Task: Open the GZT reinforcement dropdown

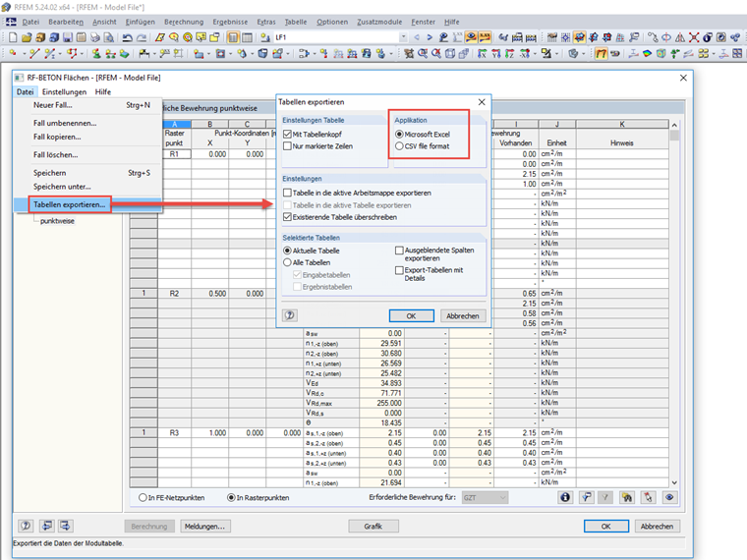Action: (x=485, y=498)
